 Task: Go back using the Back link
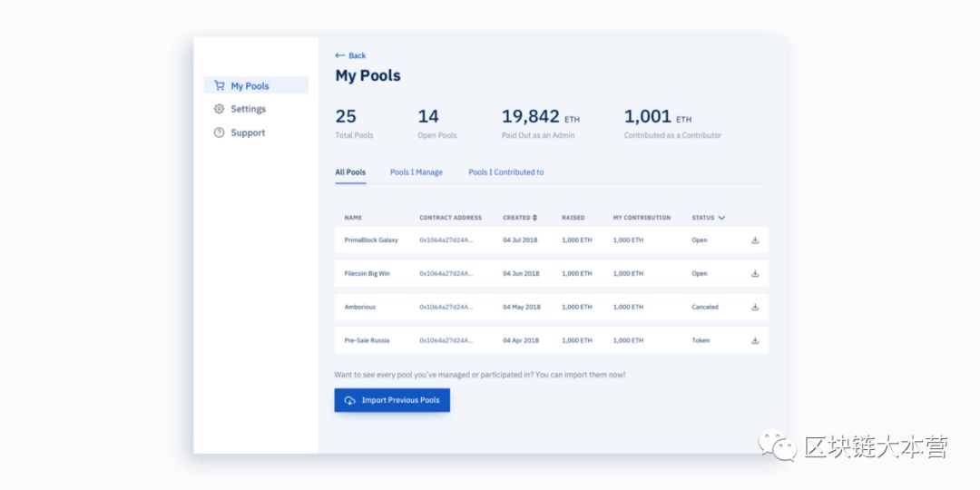coord(350,55)
